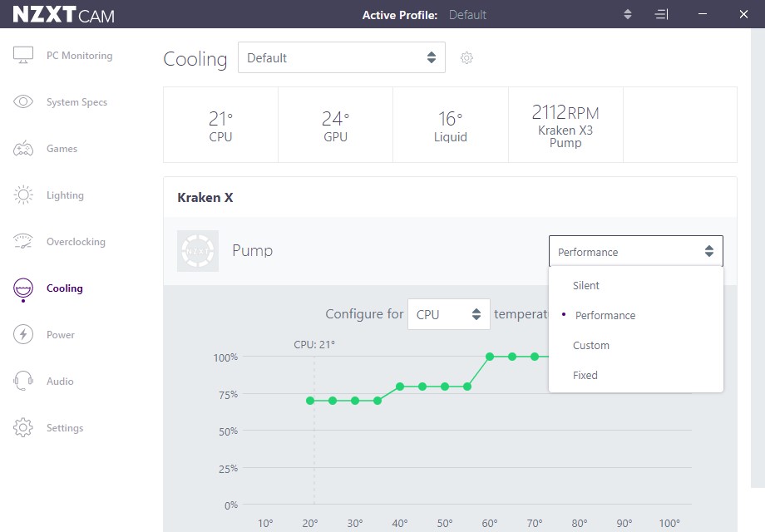The height and width of the screenshot is (532, 765).
Task: Click the fan curve point at 55°
Action: click(467, 387)
